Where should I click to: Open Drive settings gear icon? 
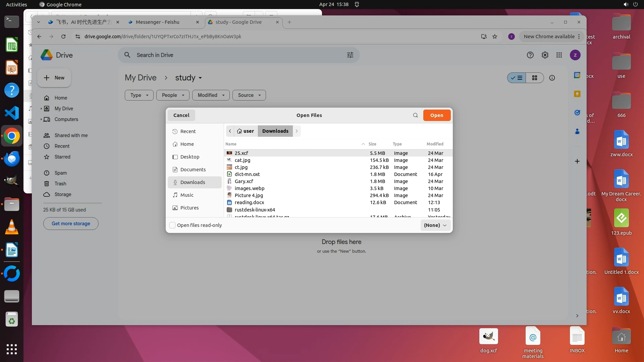(x=545, y=55)
